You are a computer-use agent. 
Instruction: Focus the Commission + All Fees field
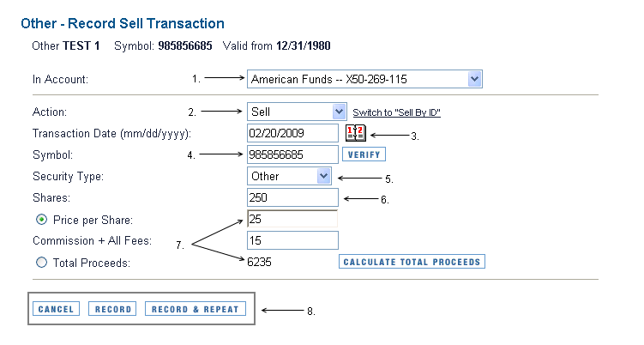tap(292, 240)
